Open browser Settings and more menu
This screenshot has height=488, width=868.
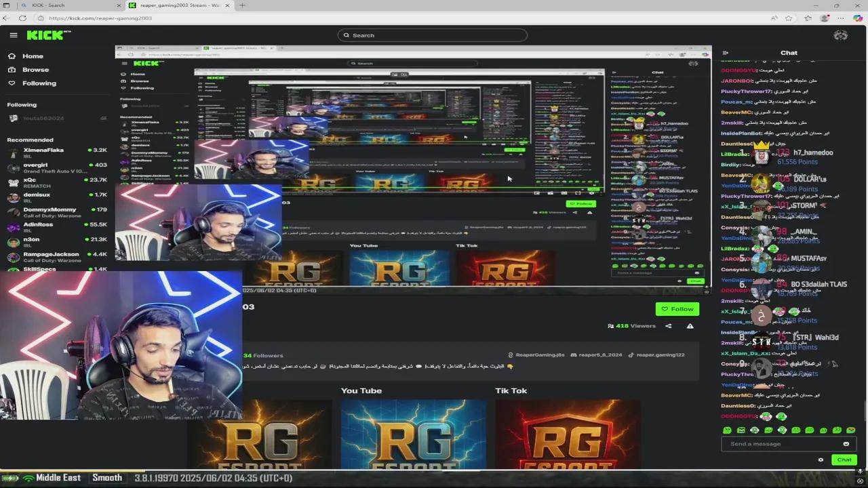pyautogui.click(x=842, y=18)
